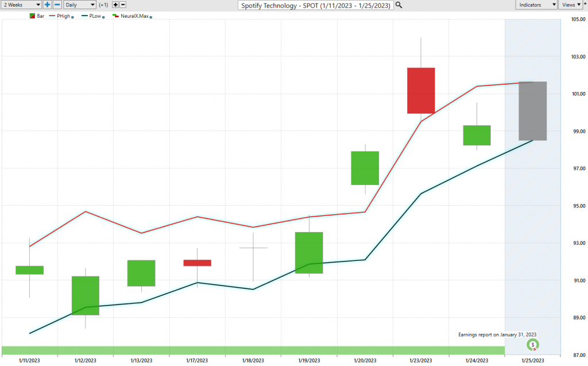The height and width of the screenshot is (366, 588).
Task: Open the Views dropdown menu
Action: tap(571, 5)
